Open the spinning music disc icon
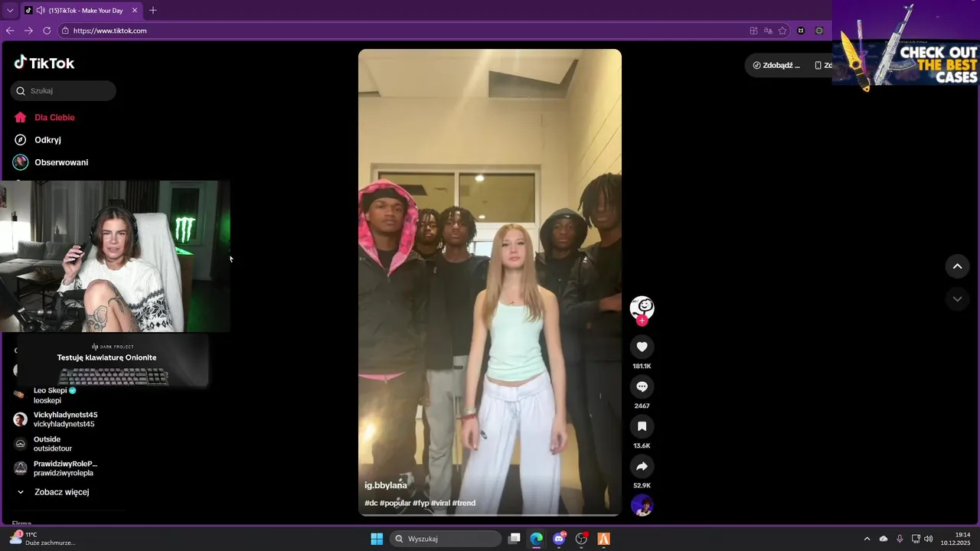The image size is (980, 551). (642, 505)
